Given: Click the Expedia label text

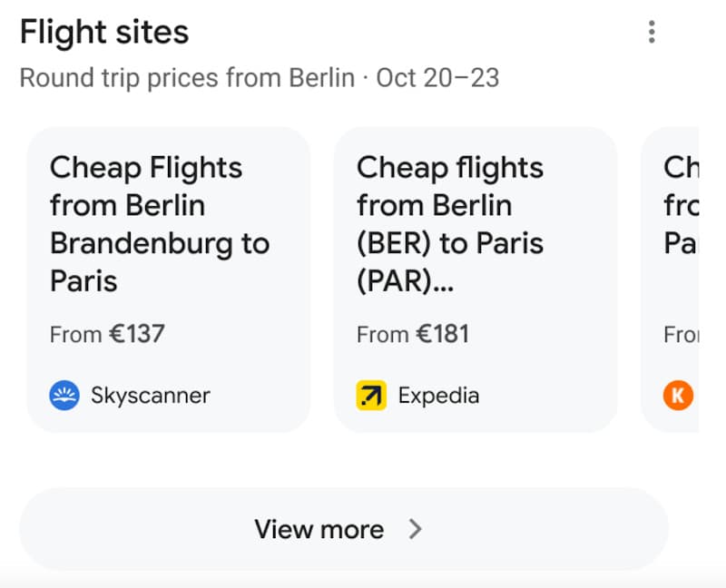Looking at the screenshot, I should coord(437,395).
